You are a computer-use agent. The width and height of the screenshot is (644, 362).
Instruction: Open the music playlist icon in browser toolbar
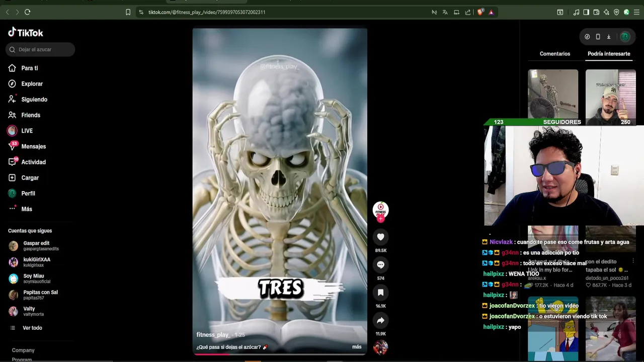point(576,12)
